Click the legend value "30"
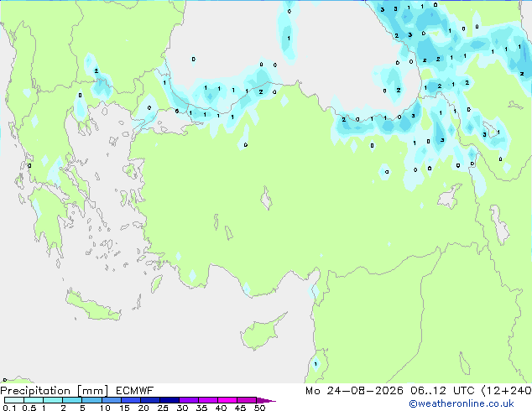The image size is (532, 411). point(182,408)
